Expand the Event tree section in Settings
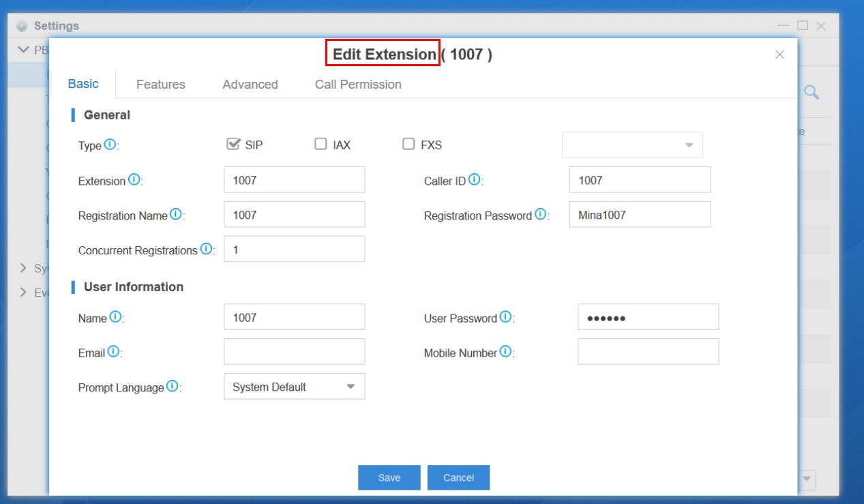The width and height of the screenshot is (864, 504). (x=23, y=293)
